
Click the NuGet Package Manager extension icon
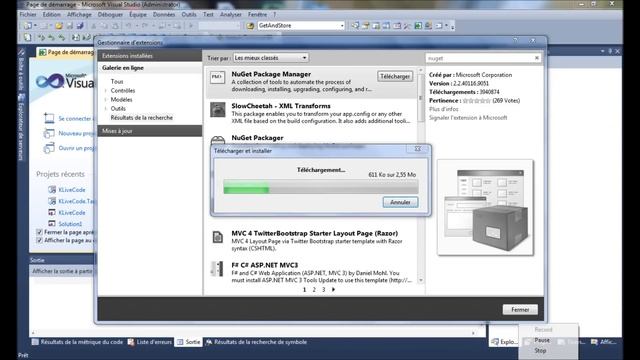pyautogui.click(x=217, y=77)
